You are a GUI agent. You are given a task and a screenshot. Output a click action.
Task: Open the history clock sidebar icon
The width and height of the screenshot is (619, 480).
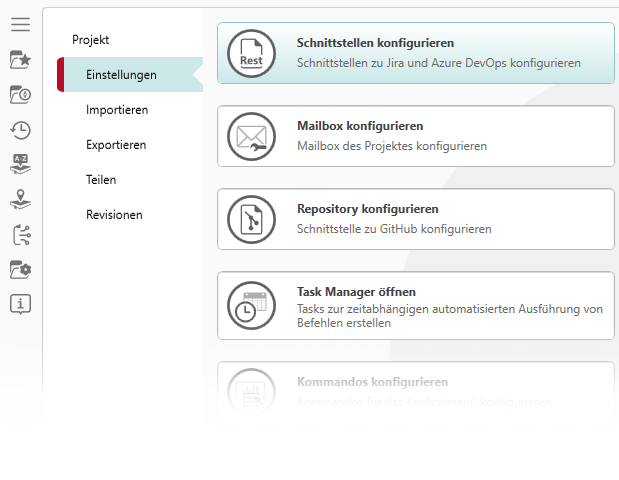tap(21, 130)
